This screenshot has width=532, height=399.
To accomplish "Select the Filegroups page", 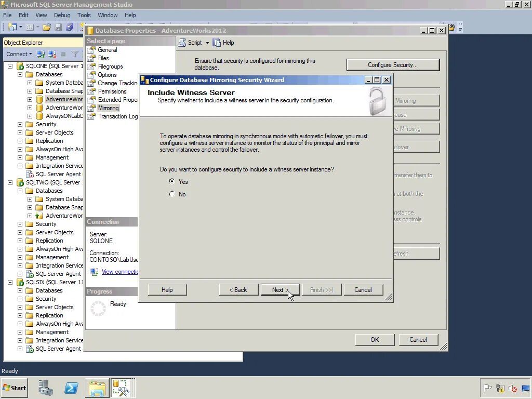I will click(110, 66).
